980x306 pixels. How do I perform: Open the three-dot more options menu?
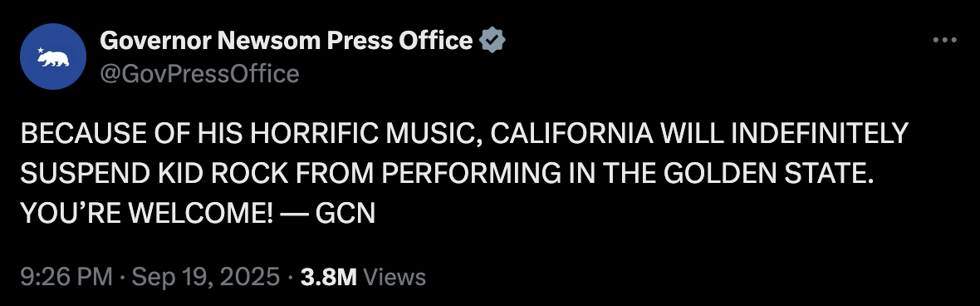point(944,41)
